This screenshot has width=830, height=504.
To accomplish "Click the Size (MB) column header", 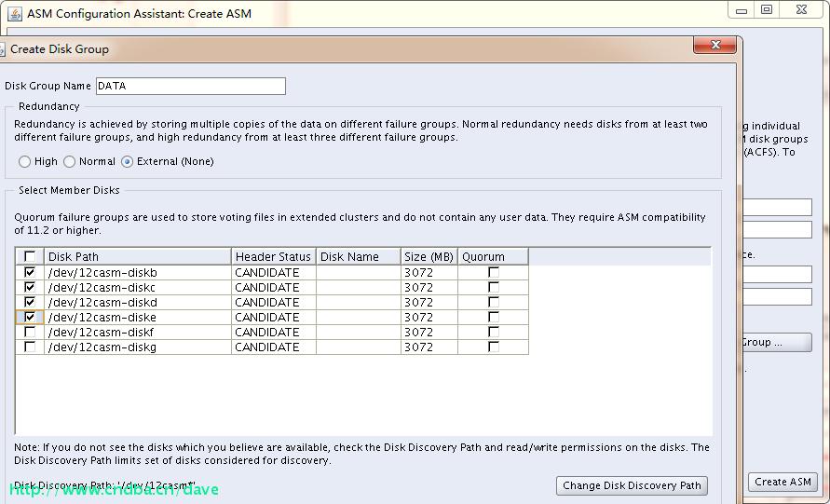I will (429, 257).
